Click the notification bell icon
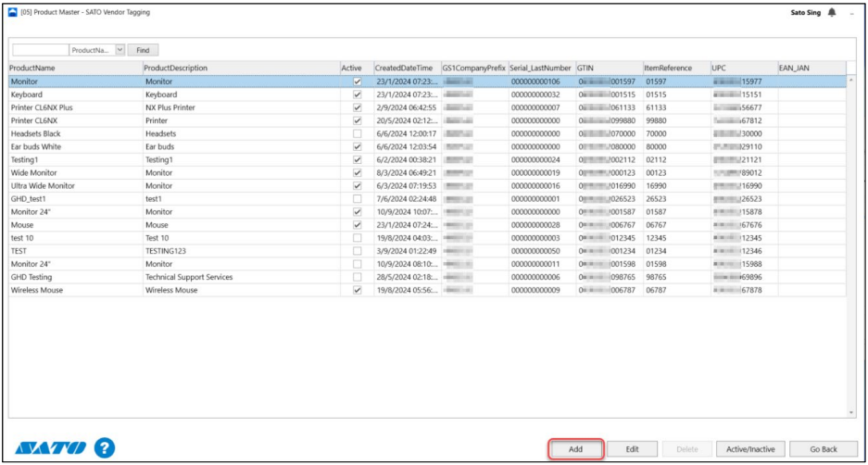 pyautogui.click(x=831, y=12)
